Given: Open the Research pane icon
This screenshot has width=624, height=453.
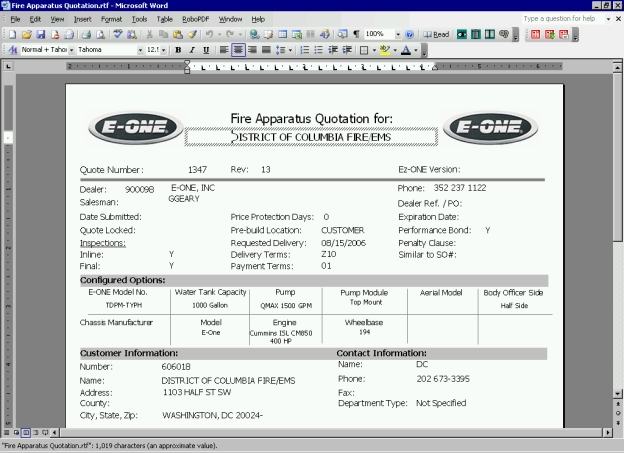Looking at the screenshot, I should [x=132, y=35].
